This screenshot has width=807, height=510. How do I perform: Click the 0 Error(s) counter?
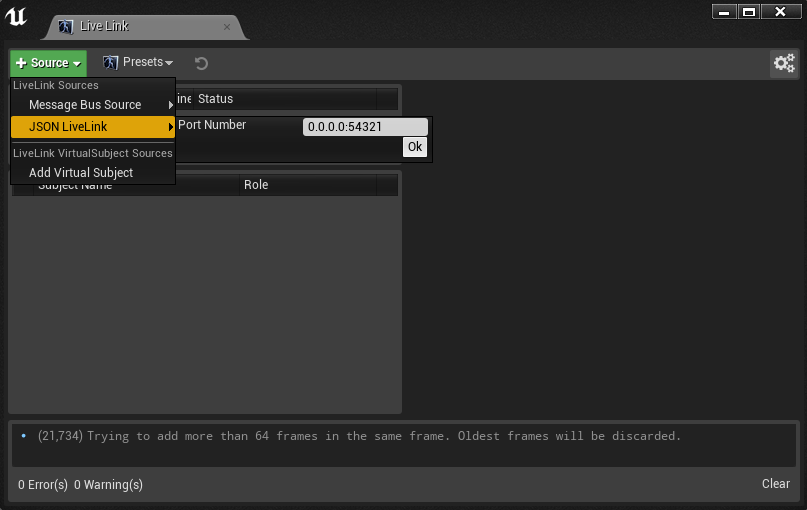coord(43,485)
